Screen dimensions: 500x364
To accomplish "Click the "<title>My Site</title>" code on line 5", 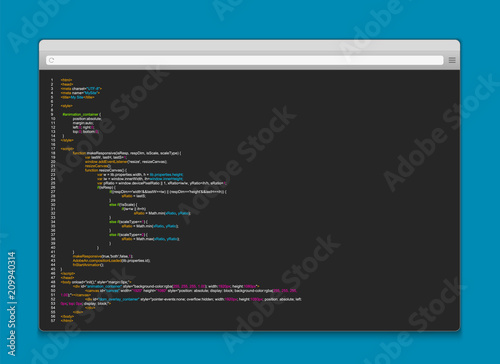I will (78, 97).
